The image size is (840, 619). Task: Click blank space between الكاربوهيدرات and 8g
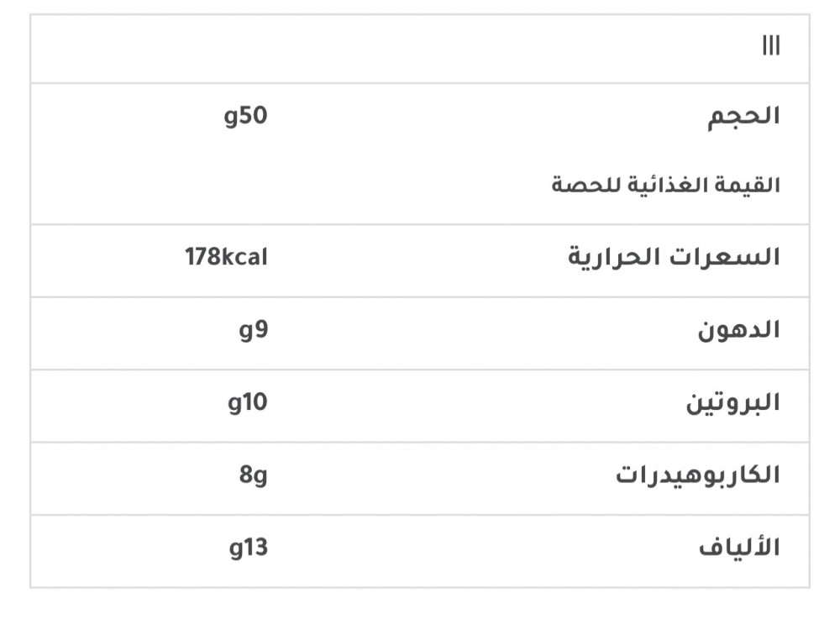coord(437,476)
